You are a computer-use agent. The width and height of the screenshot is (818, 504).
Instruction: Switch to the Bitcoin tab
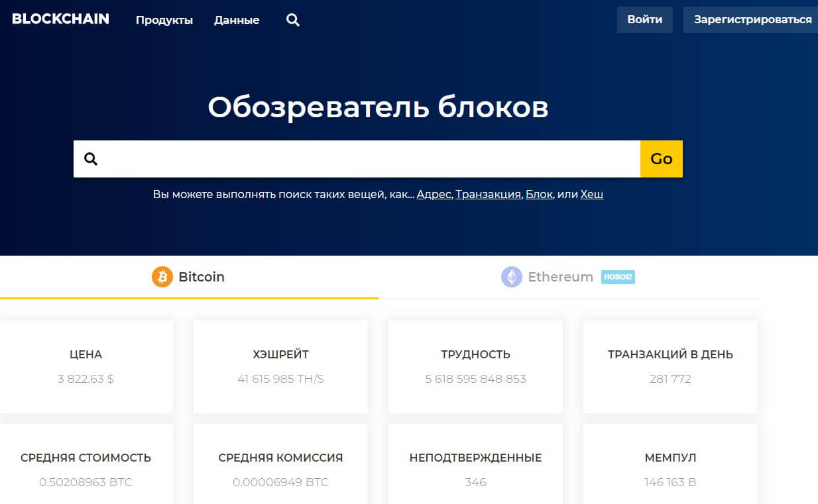click(189, 277)
